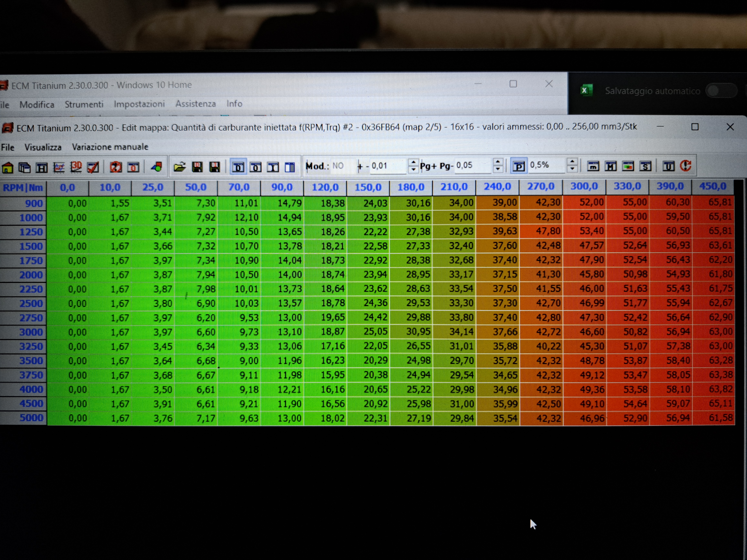Open Assistenza menu in main ECM window
Viewport: 747px width, 560px height.
pos(195,104)
